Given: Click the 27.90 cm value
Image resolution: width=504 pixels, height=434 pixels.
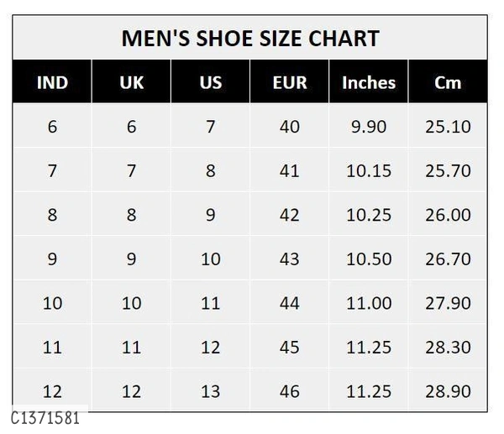Looking at the screenshot, I should coord(448,303).
